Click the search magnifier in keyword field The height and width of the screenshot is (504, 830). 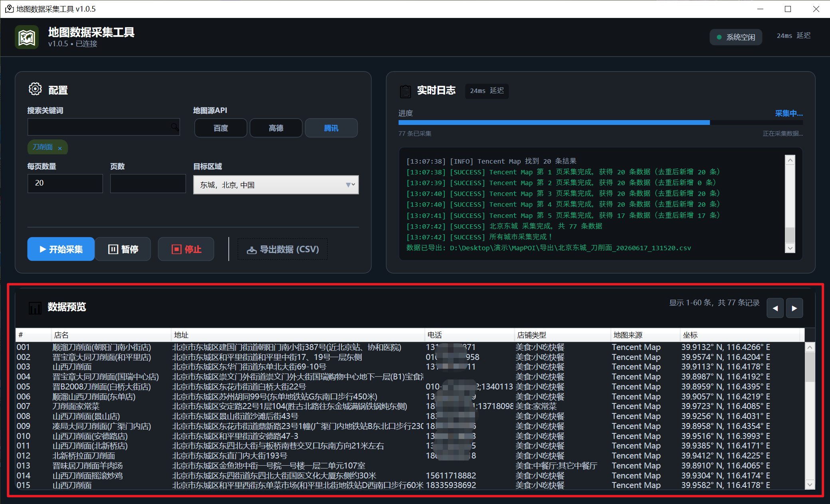[174, 127]
